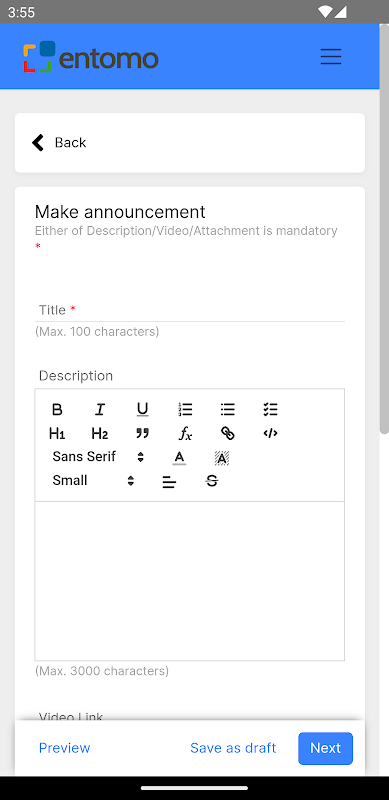This screenshot has width=389, height=800.
Task: Toggle italic formatting button
Action: (x=100, y=409)
